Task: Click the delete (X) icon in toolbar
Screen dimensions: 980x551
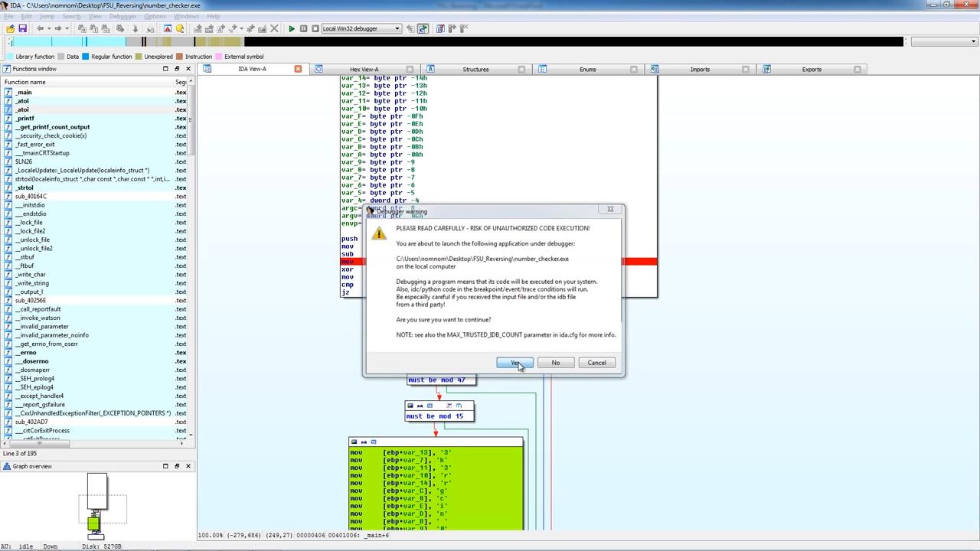Action: (x=275, y=28)
